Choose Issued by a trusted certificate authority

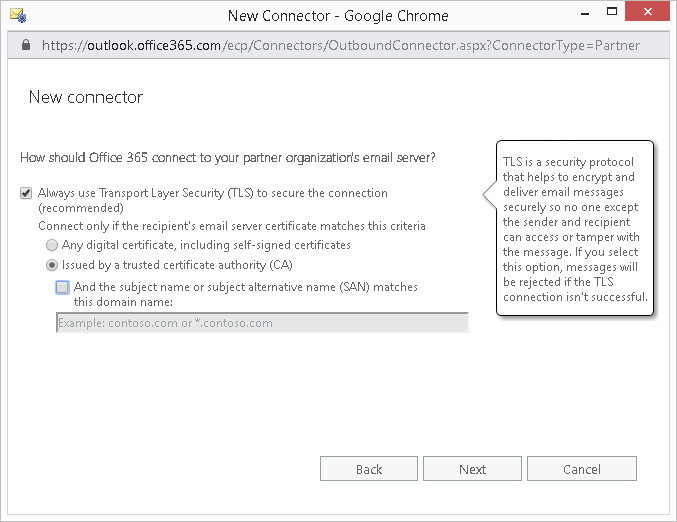point(51,265)
